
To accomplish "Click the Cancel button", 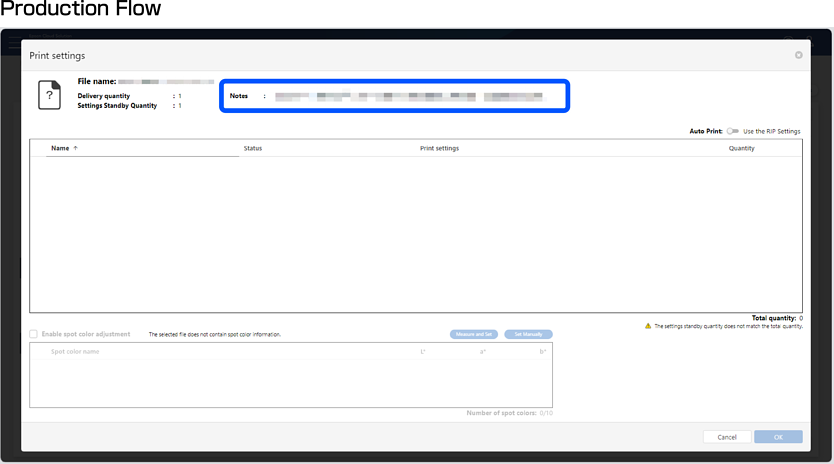I will pyautogui.click(x=727, y=437).
